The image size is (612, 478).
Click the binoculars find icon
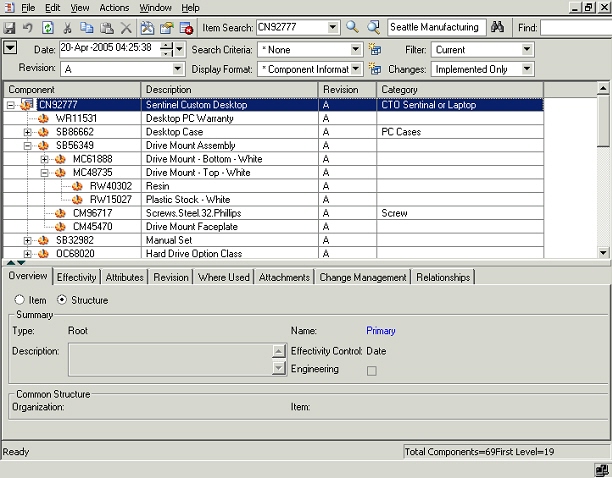point(497,27)
